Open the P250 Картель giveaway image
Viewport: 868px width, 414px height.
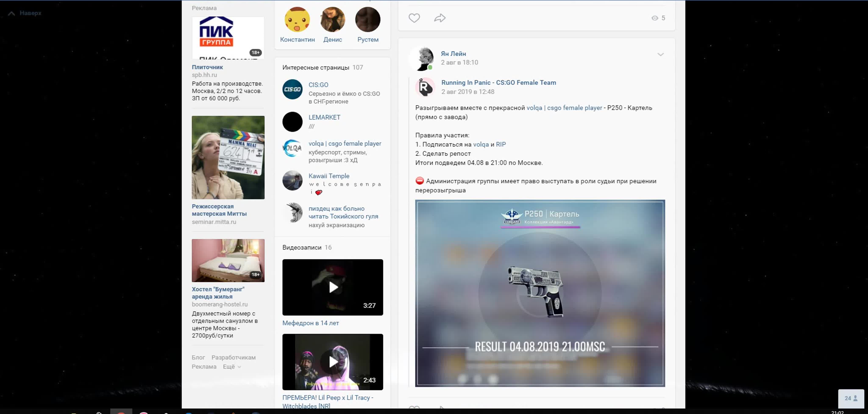pyautogui.click(x=540, y=293)
